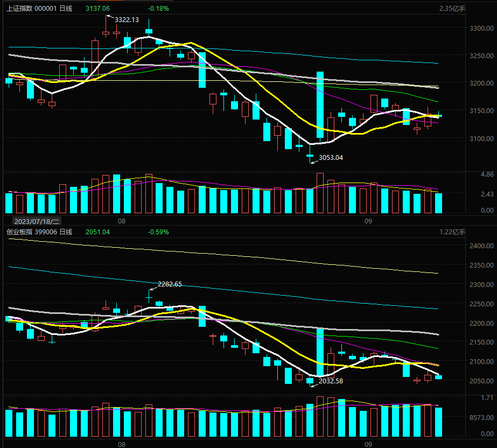The width and height of the screenshot is (497, 448).
Task: Click the 1.71 volume axis label
Action: 487,397
